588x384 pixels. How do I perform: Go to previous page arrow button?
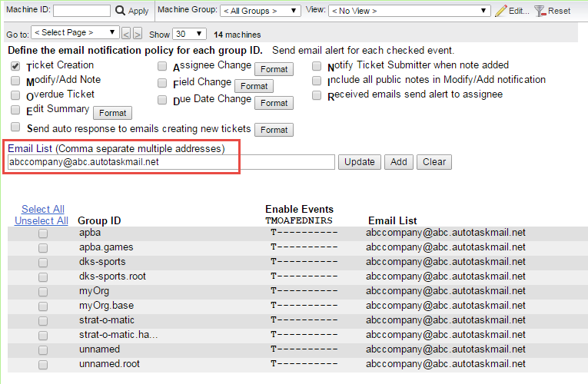tap(127, 34)
